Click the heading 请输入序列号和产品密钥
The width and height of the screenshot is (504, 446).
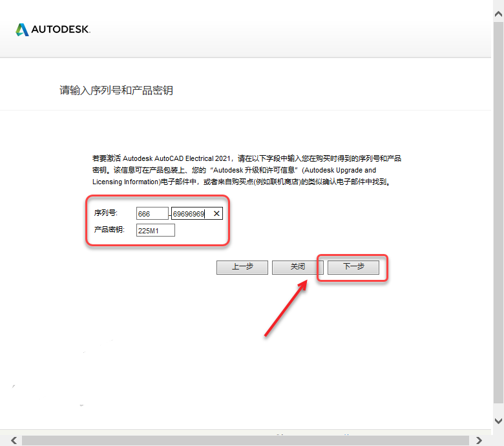[116, 90]
